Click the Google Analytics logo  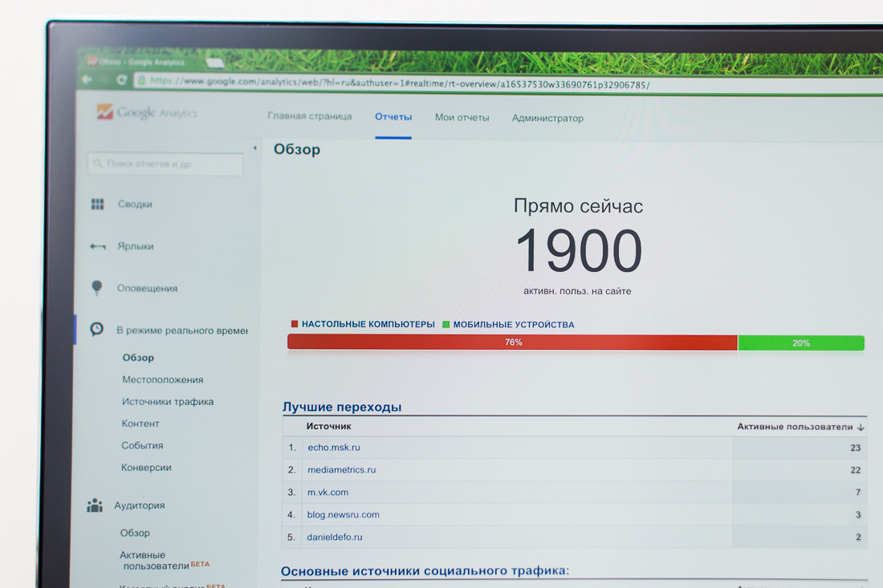(x=147, y=112)
